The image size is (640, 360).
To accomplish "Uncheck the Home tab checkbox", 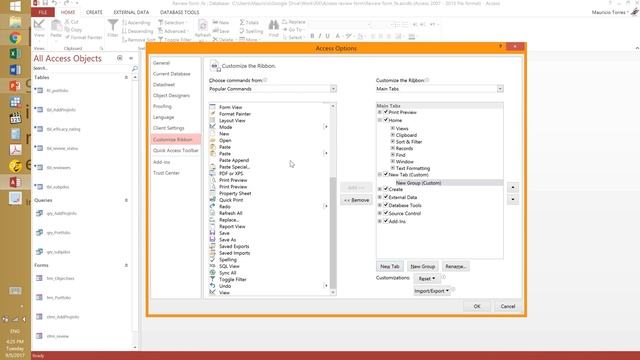I will click(x=386, y=120).
